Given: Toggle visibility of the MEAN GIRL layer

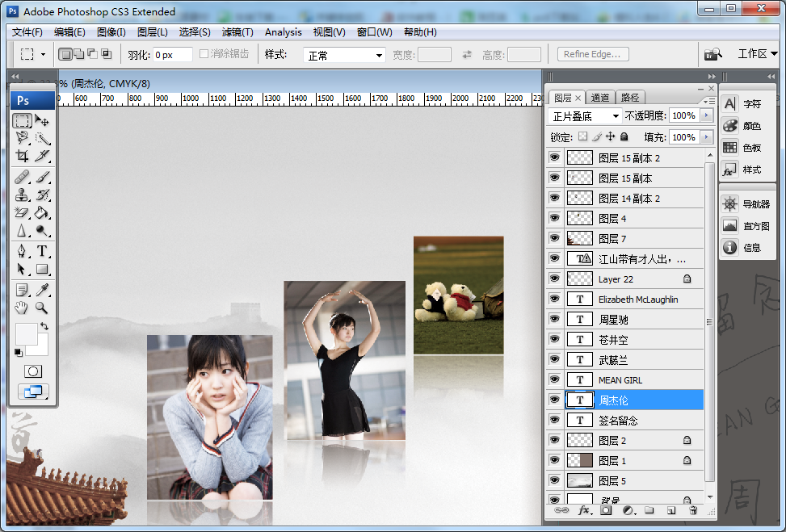Looking at the screenshot, I should click(x=554, y=379).
